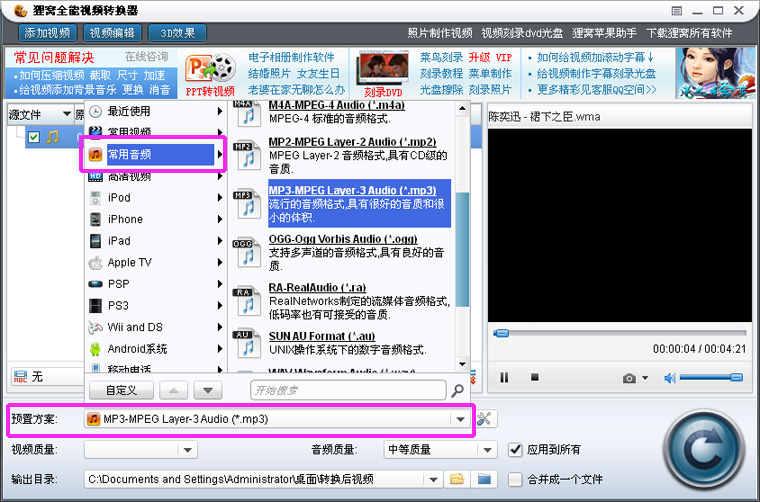Click the Wii and DS gamepad icon
Screen dimensions: 760x502
95,328
